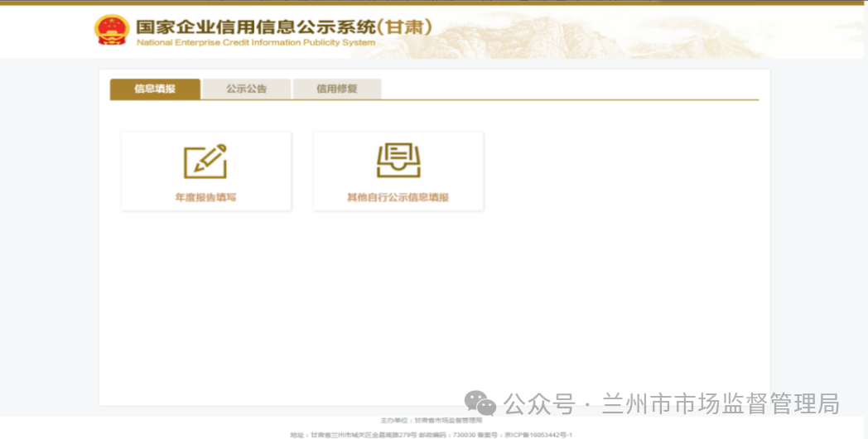Click the gold bar at the page top

point(434,2)
